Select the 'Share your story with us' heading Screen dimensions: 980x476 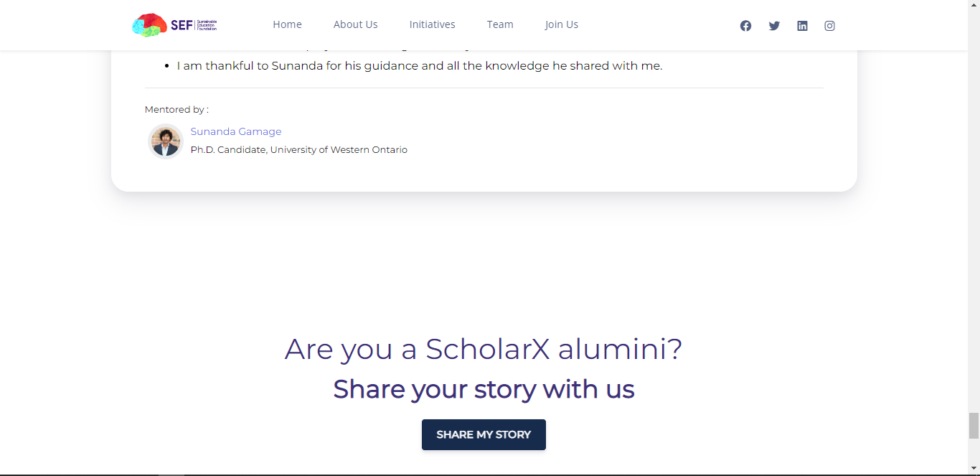tap(484, 389)
